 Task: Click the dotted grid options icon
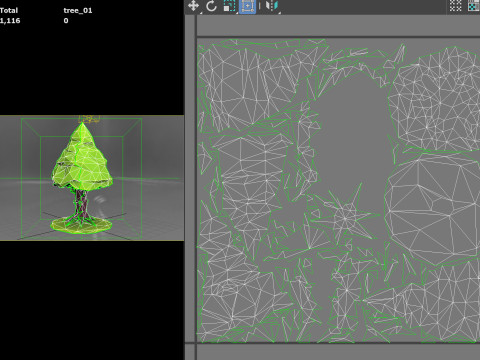455,6
